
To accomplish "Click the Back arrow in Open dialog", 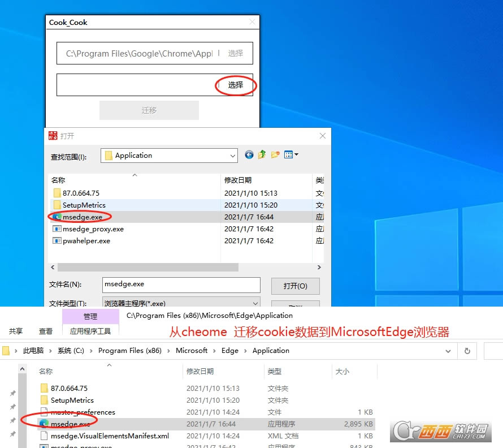I will coord(249,154).
